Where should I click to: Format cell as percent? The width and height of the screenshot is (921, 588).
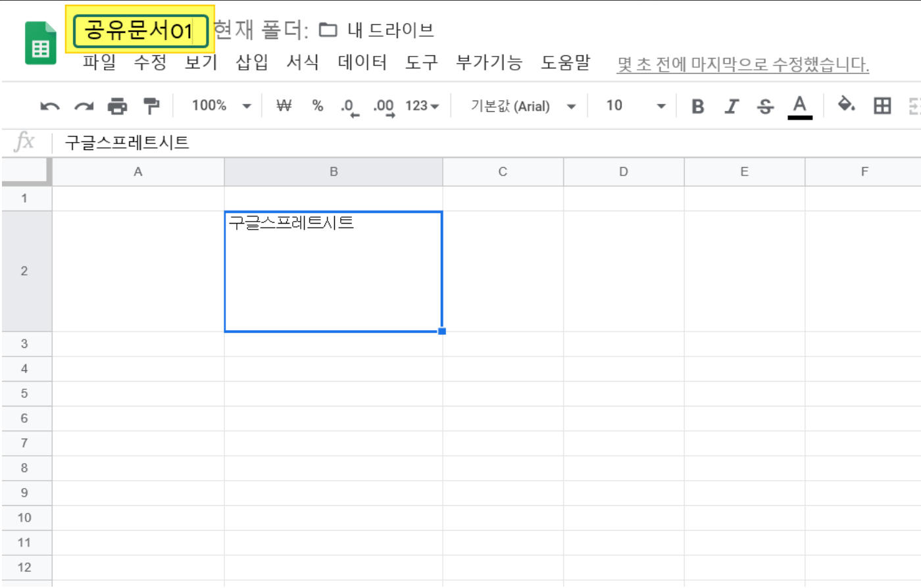click(x=318, y=106)
